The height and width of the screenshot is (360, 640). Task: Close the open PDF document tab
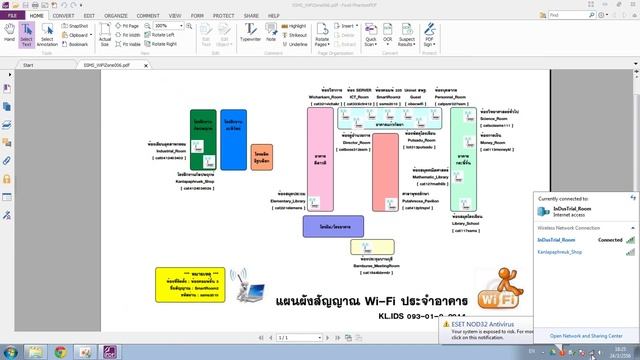pyautogui.click(x=146, y=65)
